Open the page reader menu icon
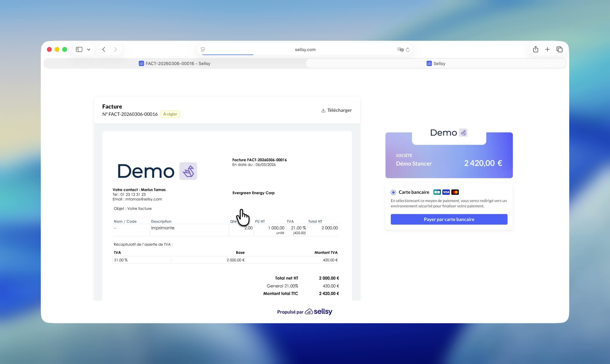The height and width of the screenshot is (364, 610). point(203,50)
